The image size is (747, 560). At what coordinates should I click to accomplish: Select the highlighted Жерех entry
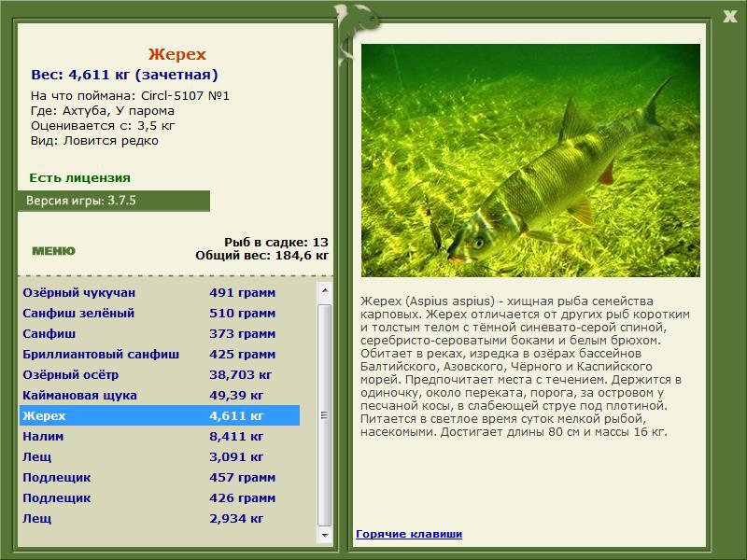[160, 415]
